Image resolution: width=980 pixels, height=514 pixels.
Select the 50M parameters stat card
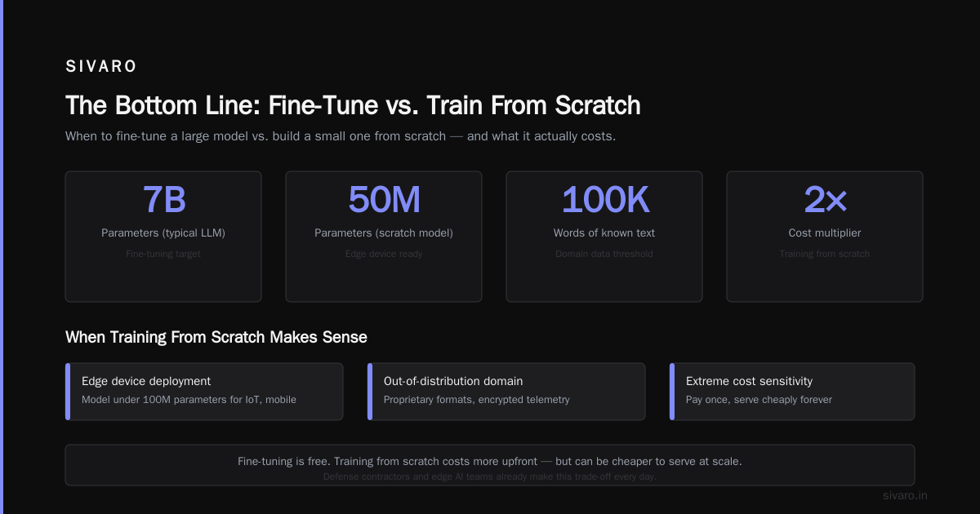(384, 237)
